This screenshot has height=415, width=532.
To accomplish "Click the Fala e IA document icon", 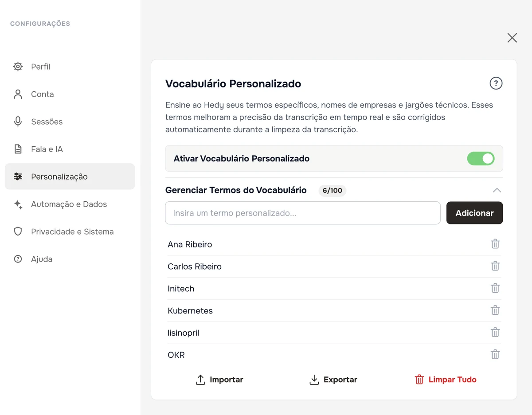I will 18,149.
